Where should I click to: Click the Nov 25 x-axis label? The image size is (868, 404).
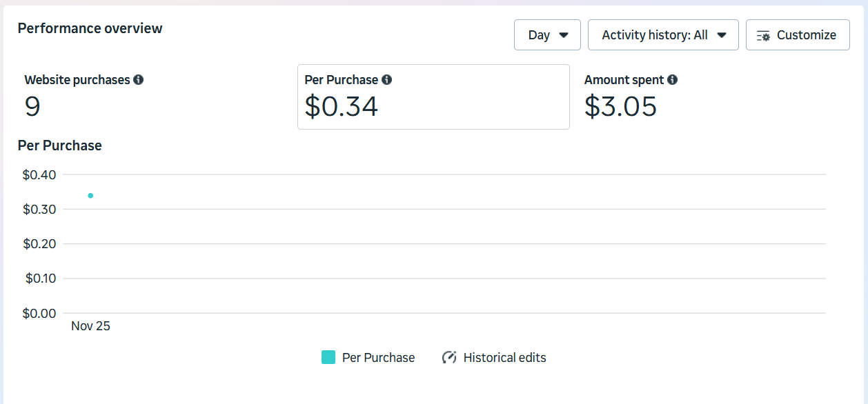coord(90,326)
